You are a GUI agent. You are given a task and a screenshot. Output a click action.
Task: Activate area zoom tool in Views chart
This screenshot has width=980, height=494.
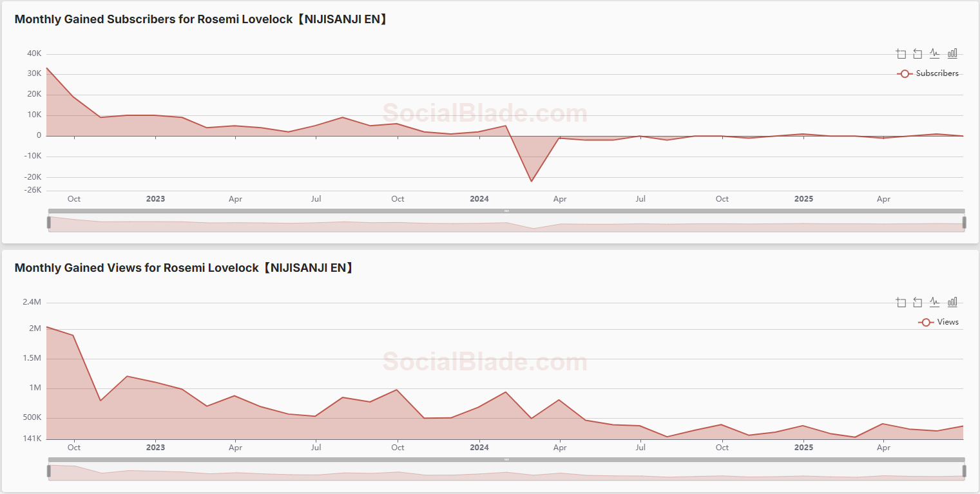(901, 302)
